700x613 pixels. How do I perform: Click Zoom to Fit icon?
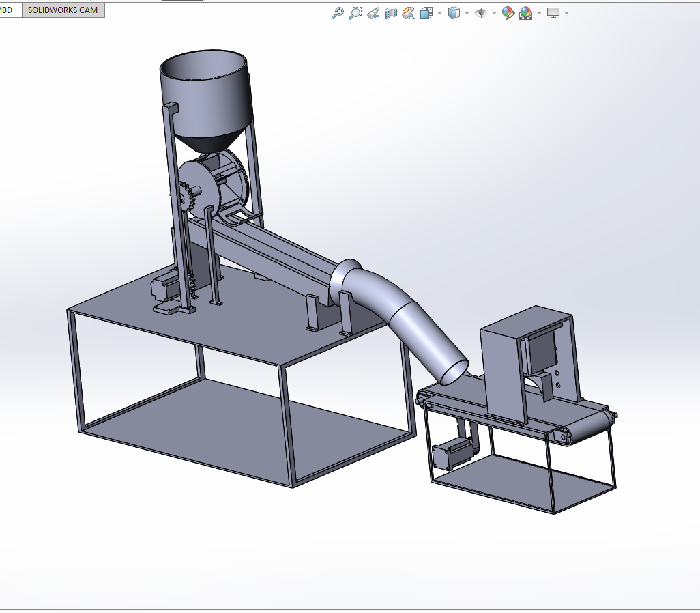point(338,13)
